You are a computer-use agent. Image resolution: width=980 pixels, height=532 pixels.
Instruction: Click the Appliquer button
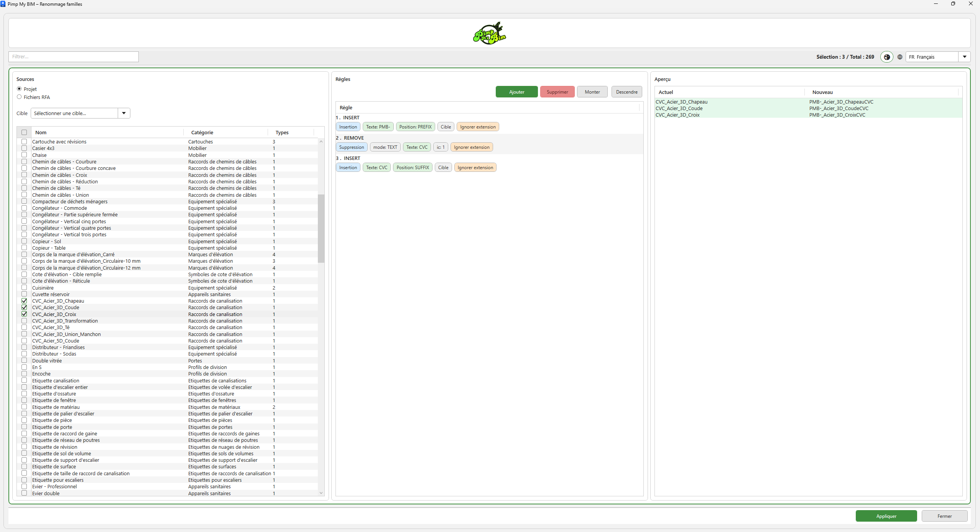886,516
